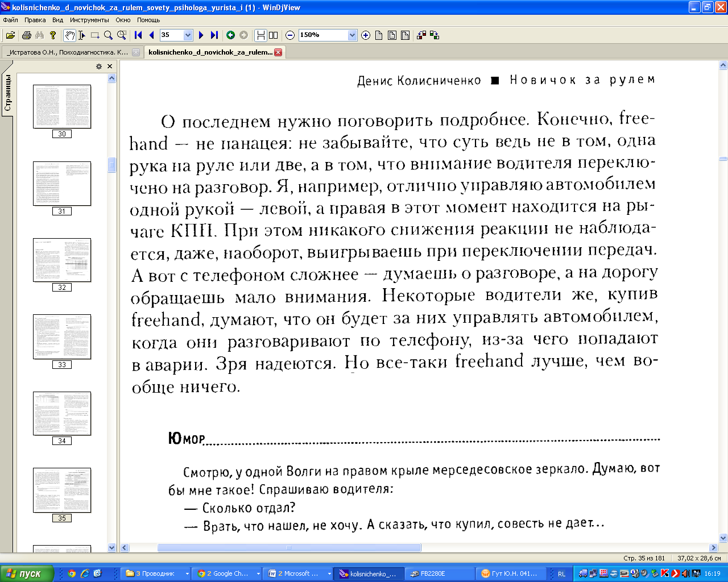Screen dimensions: 728x582
Task: Select the text selection cursor tool
Action: [82, 35]
